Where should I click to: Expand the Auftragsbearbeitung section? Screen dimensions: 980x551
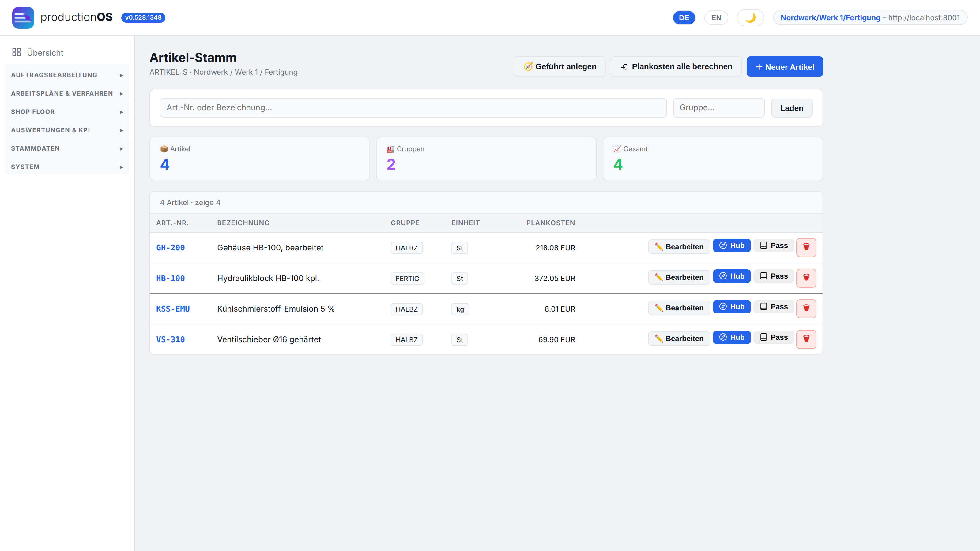(67, 75)
